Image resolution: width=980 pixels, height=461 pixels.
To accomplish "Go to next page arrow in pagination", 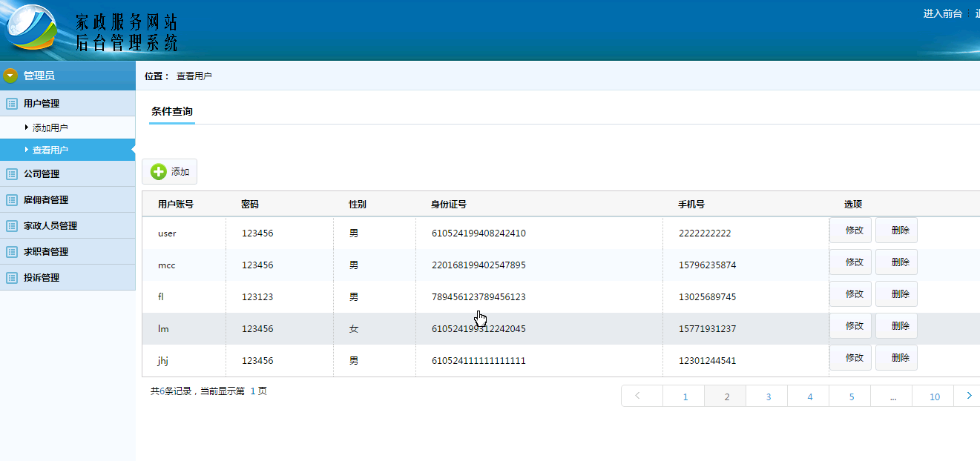I will click(x=967, y=396).
